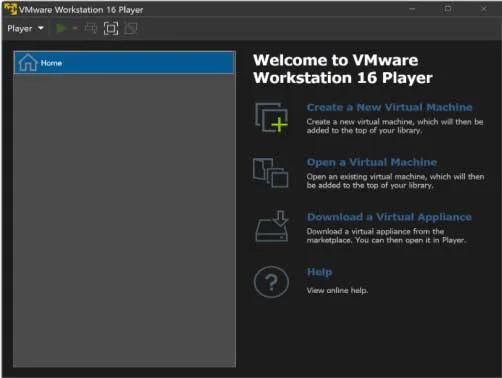Click Send Ctrl+Alt+Del toolbar icon
This screenshot has width=502, height=378.
[90, 28]
